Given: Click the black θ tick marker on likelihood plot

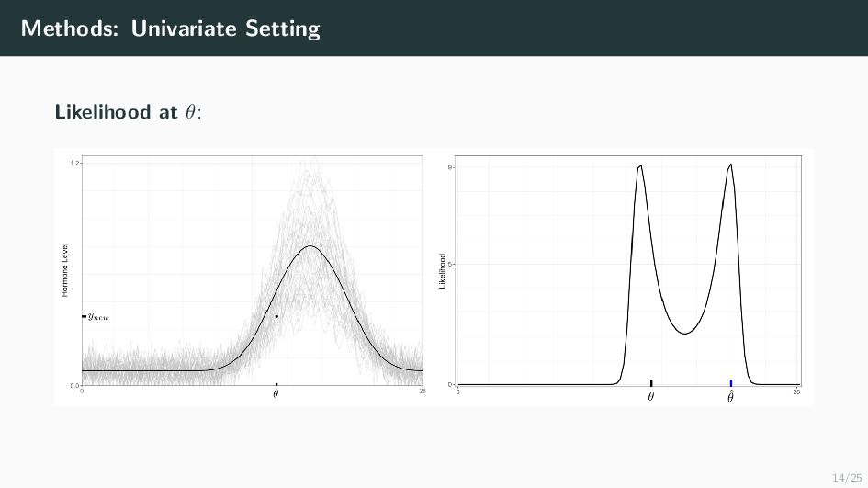Looking at the screenshot, I should click(651, 382).
